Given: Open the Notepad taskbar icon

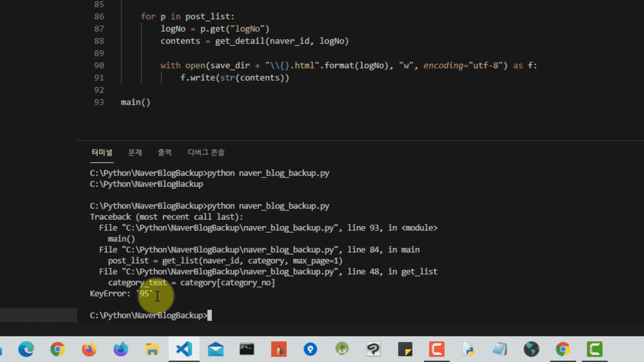Looking at the screenshot, I should (x=500, y=349).
